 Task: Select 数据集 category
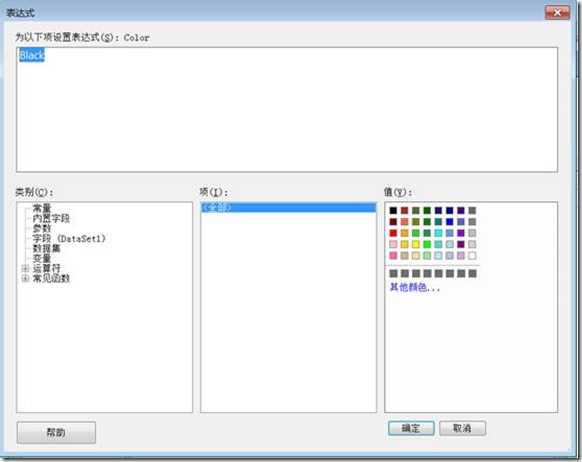(46, 248)
